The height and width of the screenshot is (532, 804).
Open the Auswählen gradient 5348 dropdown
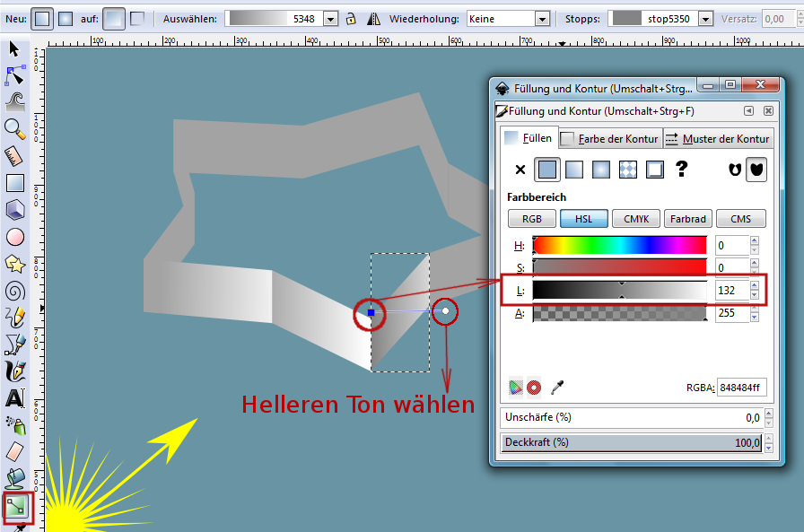pyautogui.click(x=331, y=19)
